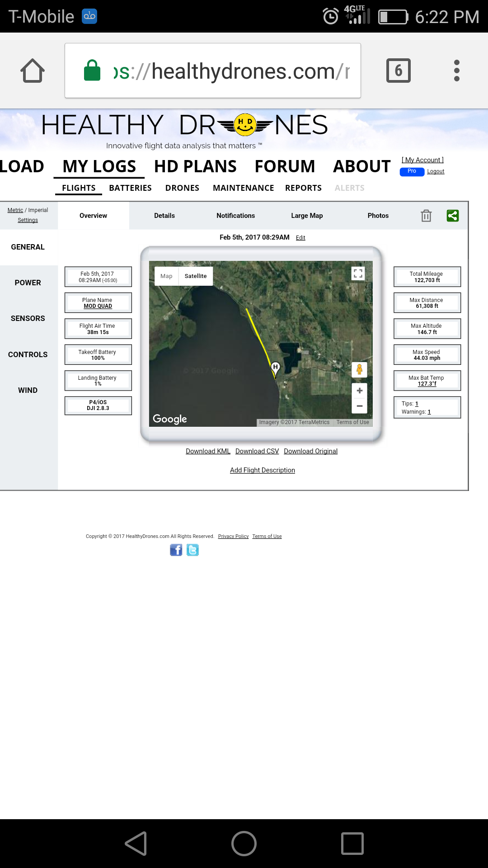Image resolution: width=488 pixels, height=868 pixels.
Task: Switch units to Metric
Action: pyautogui.click(x=15, y=210)
